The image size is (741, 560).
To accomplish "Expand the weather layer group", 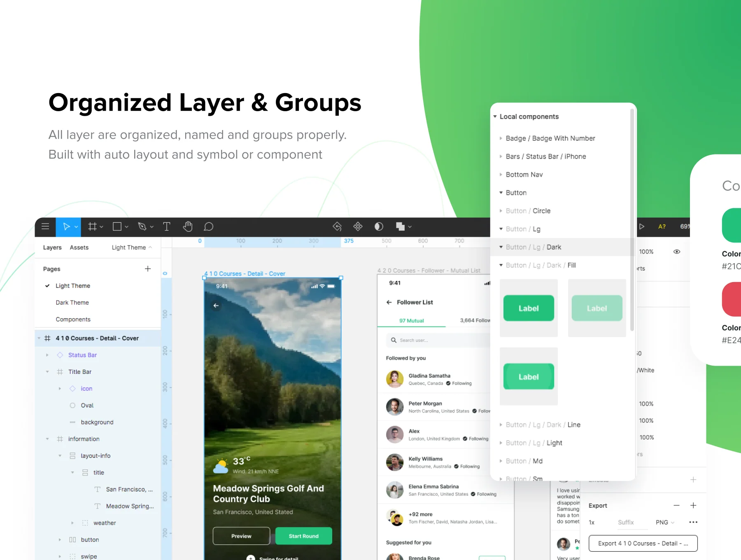I will 72,523.
